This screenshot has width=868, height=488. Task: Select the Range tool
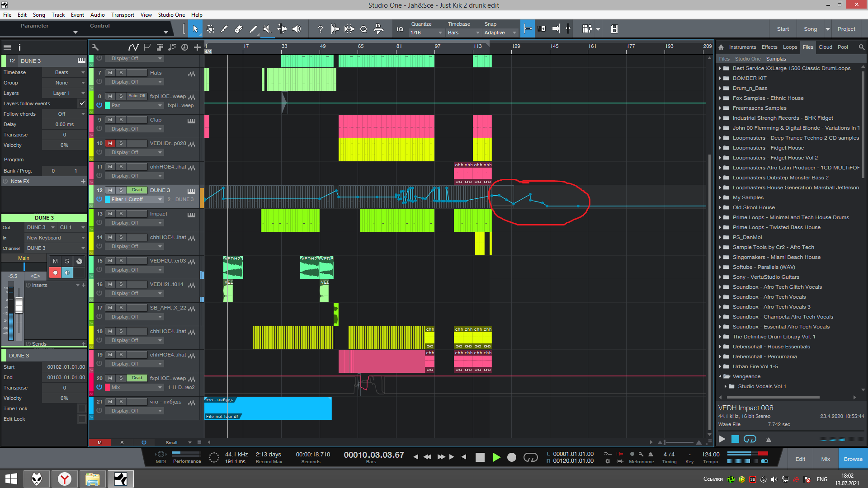click(x=210, y=29)
